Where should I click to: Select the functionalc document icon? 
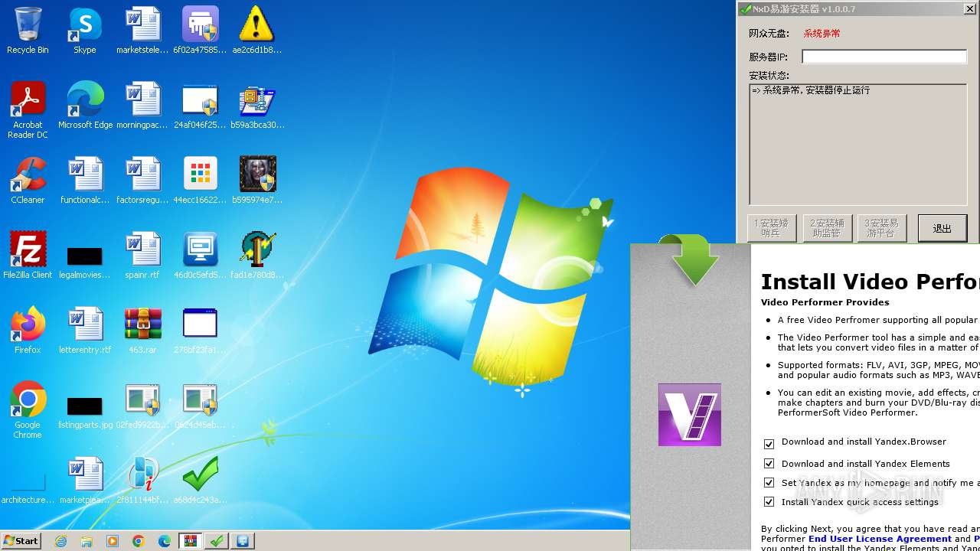coord(85,181)
